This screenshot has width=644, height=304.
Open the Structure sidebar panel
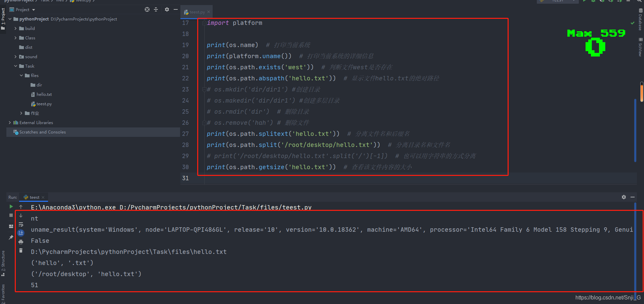[x=3, y=263]
